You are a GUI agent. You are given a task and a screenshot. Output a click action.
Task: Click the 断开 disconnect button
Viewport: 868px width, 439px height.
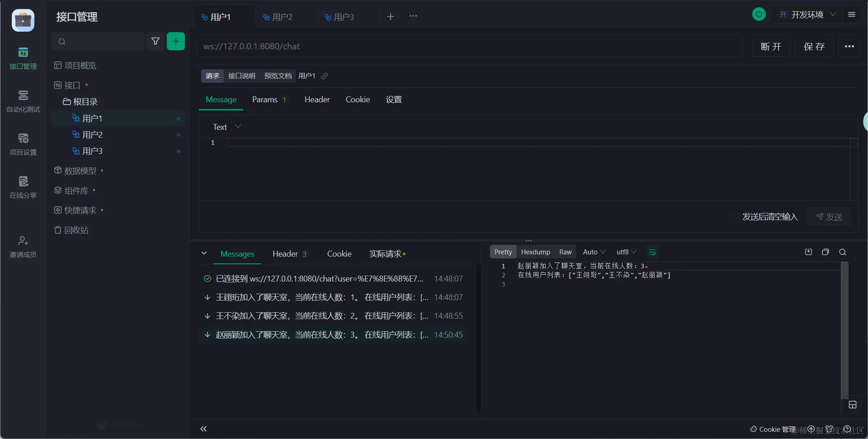pyautogui.click(x=771, y=47)
